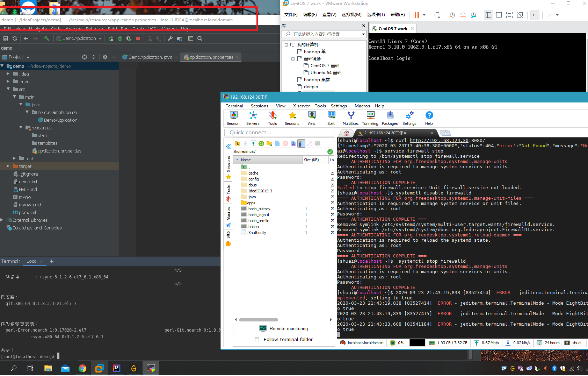
Task: Add new terminal tab with plus button
Action: (x=52, y=261)
